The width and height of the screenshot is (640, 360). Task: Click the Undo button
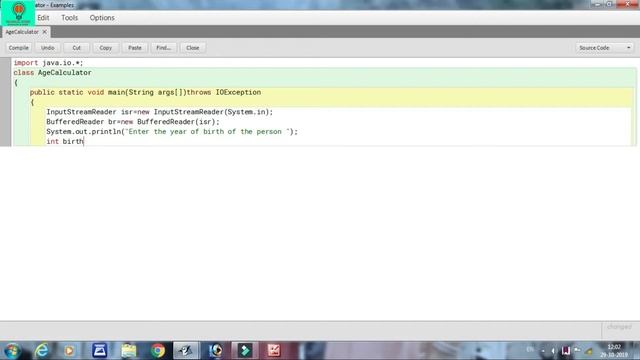pyautogui.click(x=47, y=48)
